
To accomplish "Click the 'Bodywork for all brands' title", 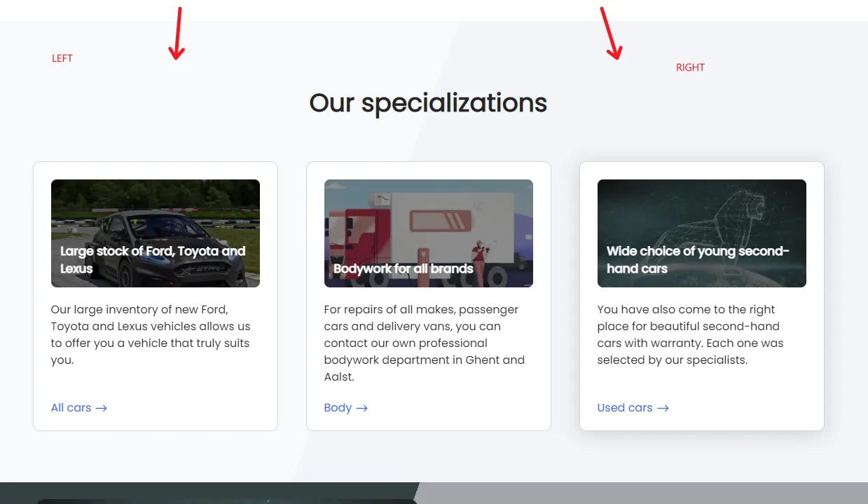I will 404,268.
